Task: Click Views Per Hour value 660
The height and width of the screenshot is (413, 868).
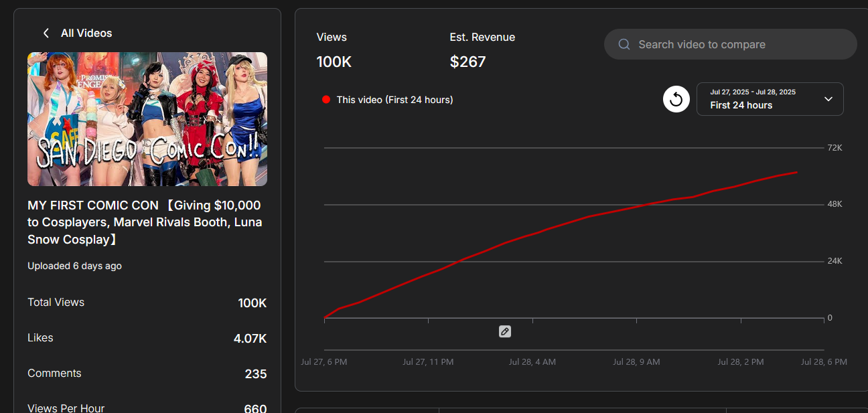Action: tap(256, 408)
